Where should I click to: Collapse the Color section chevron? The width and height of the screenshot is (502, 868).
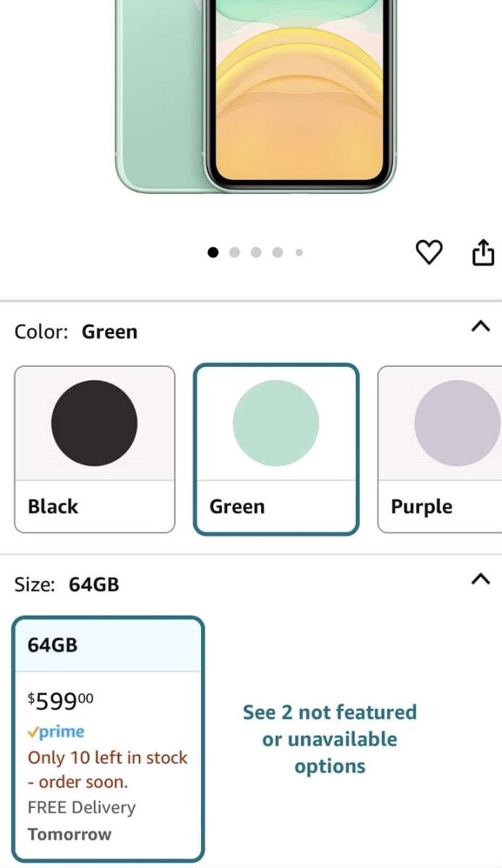tap(480, 327)
